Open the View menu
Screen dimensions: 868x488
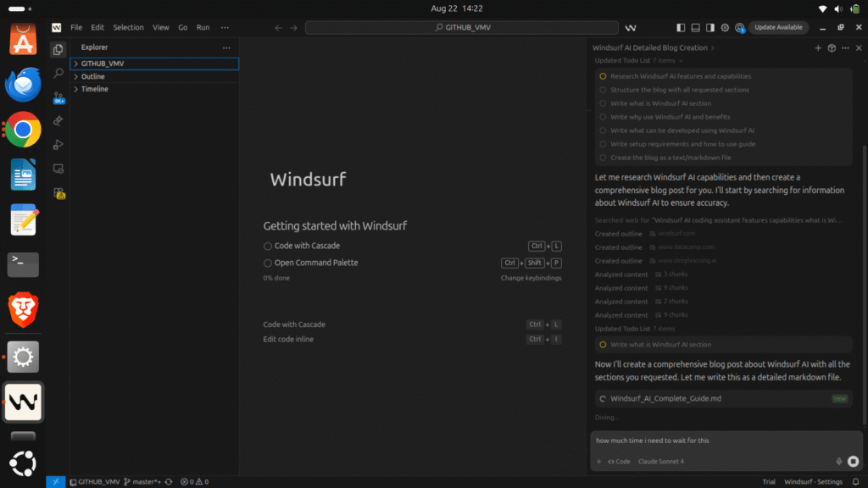161,28
